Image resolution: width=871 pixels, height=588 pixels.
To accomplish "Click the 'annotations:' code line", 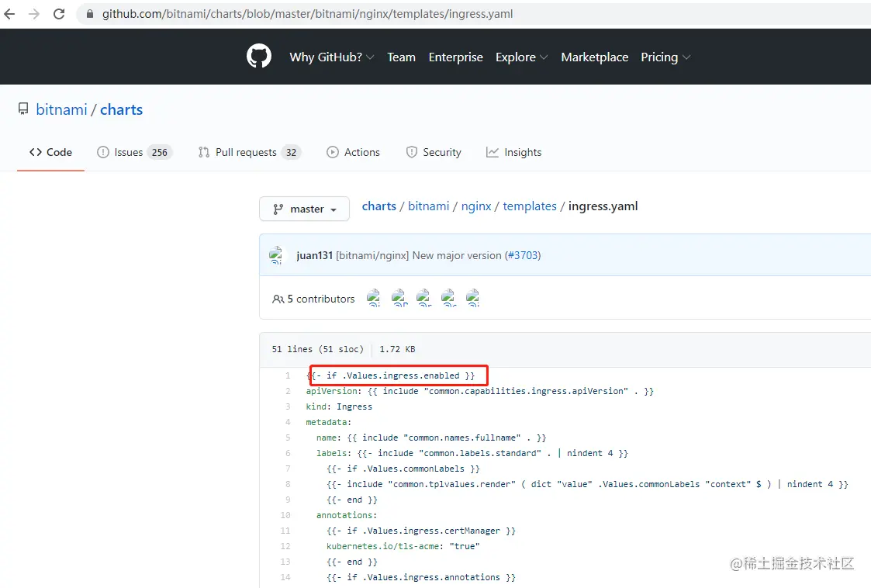I will point(347,515).
